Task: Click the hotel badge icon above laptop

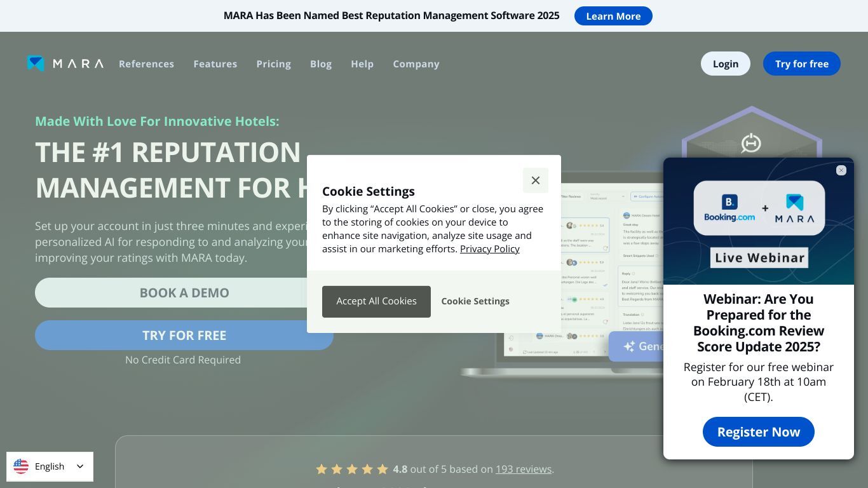Action: pyautogui.click(x=751, y=142)
